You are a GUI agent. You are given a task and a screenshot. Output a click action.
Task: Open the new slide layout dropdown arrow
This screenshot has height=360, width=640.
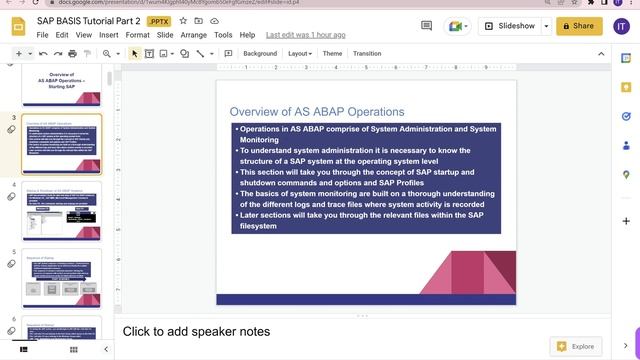point(30,53)
